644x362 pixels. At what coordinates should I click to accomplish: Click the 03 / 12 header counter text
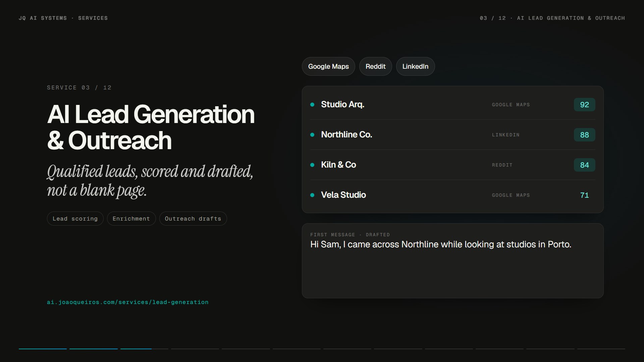pos(493,18)
